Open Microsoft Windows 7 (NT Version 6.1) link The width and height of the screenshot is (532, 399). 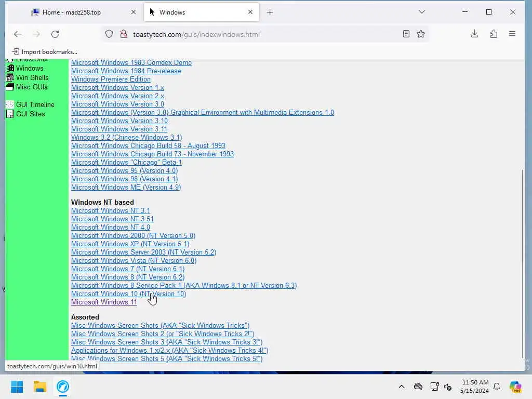point(128,269)
